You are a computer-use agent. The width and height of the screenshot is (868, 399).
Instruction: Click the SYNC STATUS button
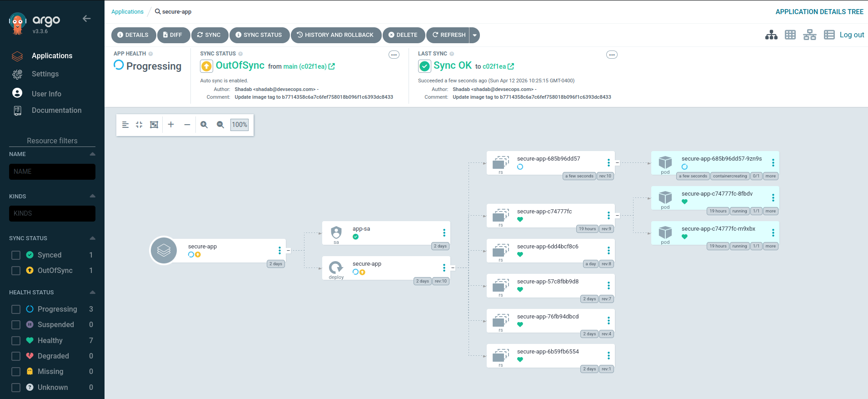pos(259,35)
